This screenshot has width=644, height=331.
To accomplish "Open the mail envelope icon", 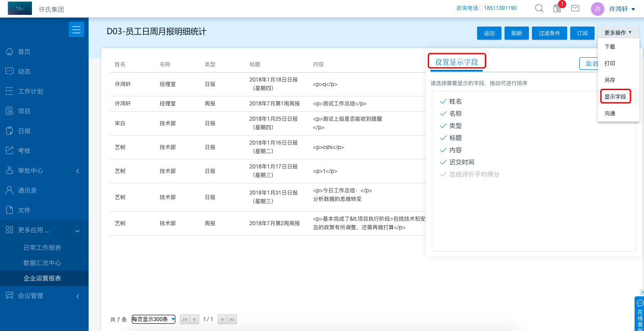I will click(575, 8).
